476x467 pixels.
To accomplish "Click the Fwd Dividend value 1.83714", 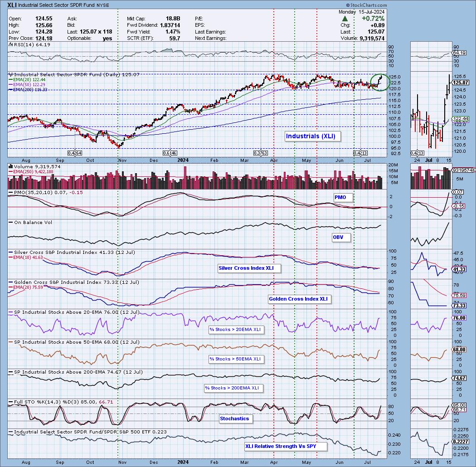I will (170, 25).
